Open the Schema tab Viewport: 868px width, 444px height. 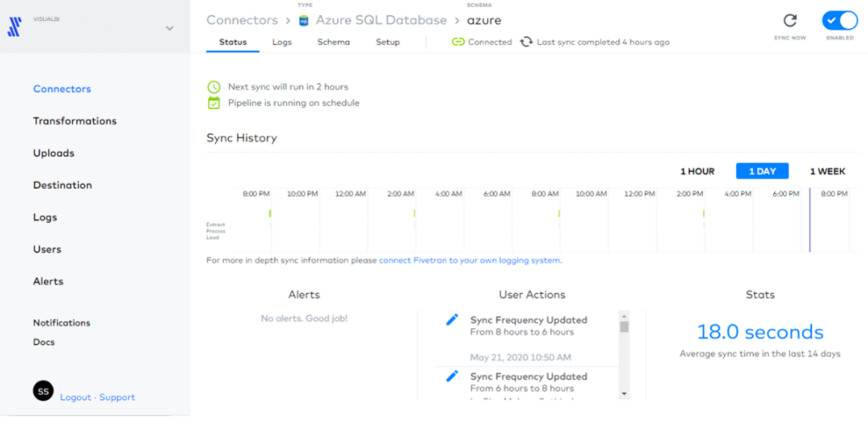pos(333,42)
